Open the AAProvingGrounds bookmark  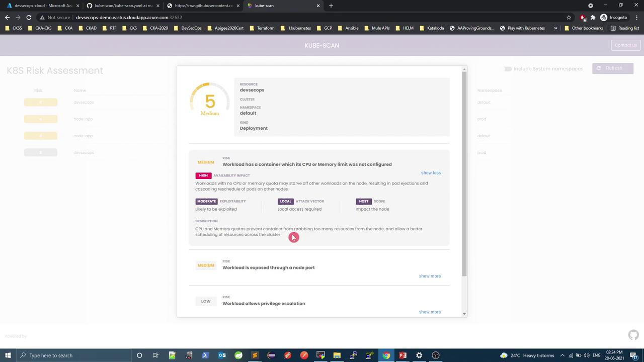pos(472,28)
